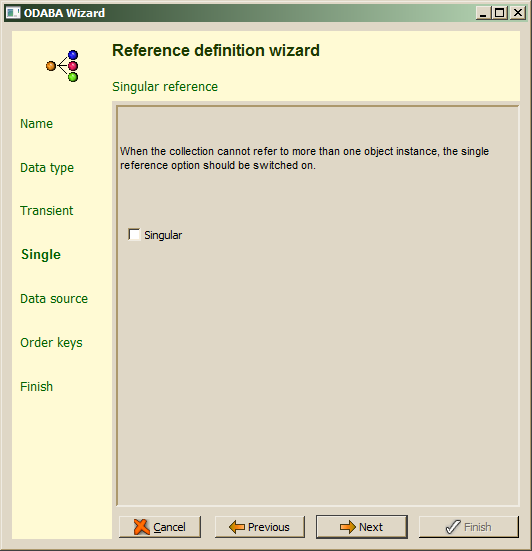The width and height of the screenshot is (532, 551).
Task: Click the right arrow Next icon
Action: click(348, 527)
